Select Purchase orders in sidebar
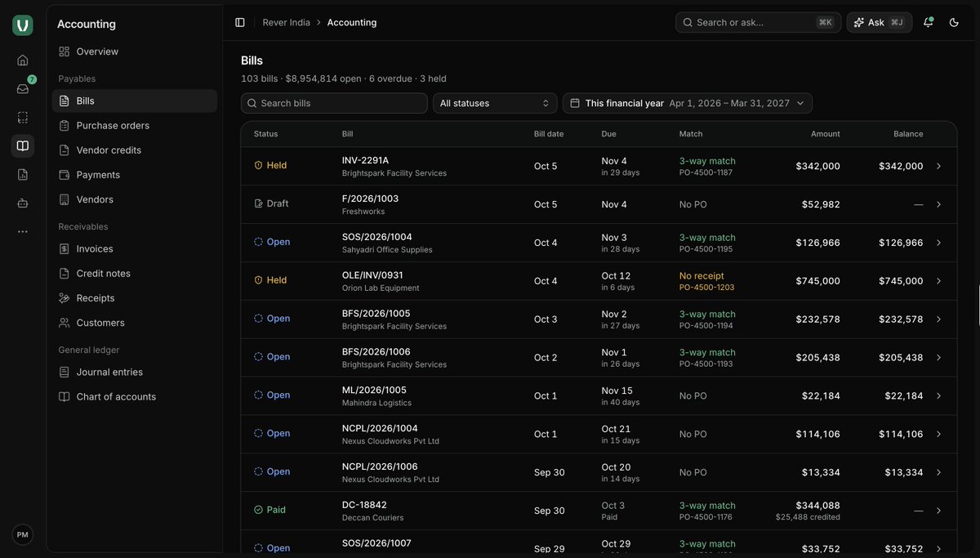Viewport: 980px width, 558px height. [x=135, y=126]
